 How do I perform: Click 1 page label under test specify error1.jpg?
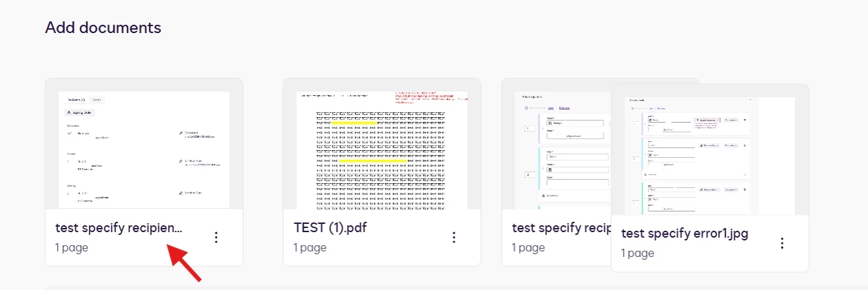(638, 253)
